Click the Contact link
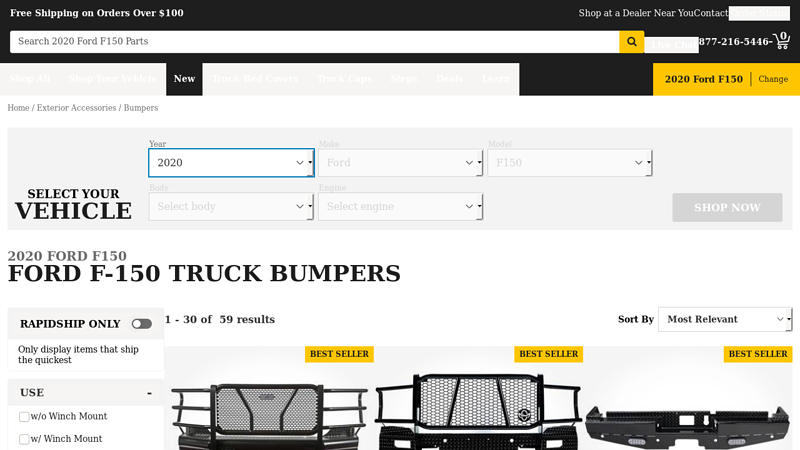Screen dimensions: 800x450 711,13
